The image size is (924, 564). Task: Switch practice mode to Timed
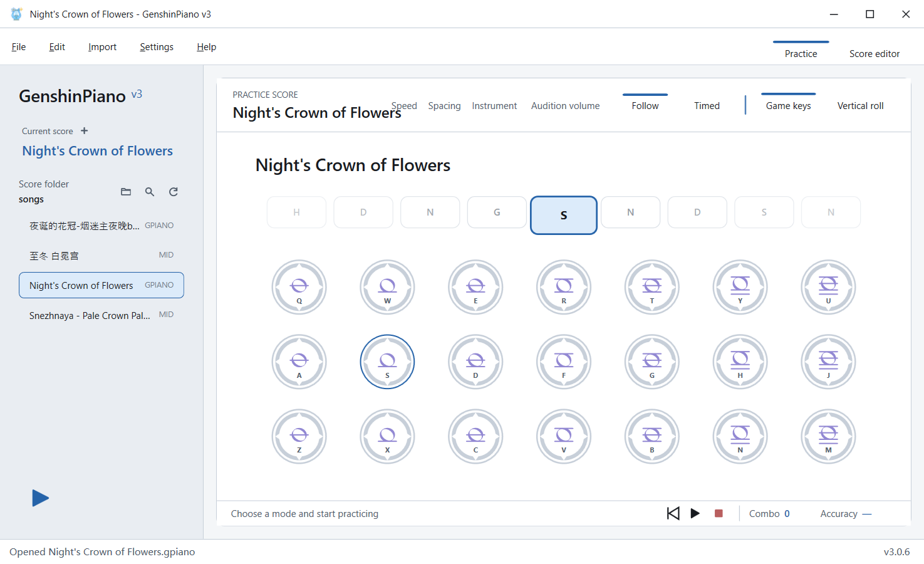point(707,106)
